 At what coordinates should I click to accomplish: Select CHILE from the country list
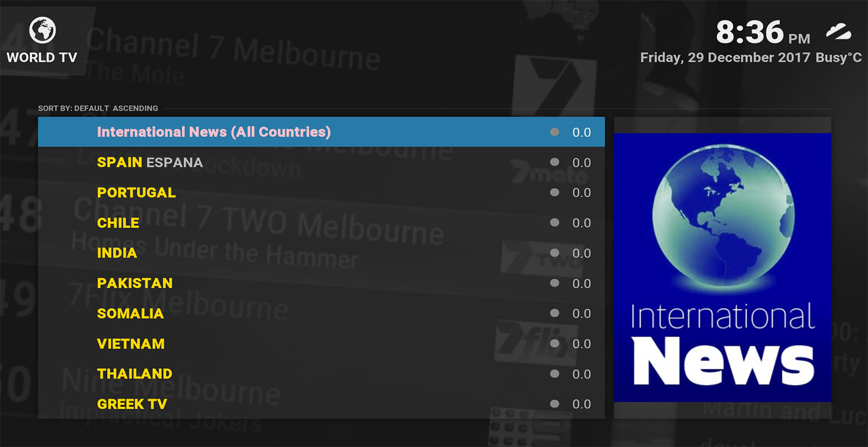pyautogui.click(x=321, y=222)
